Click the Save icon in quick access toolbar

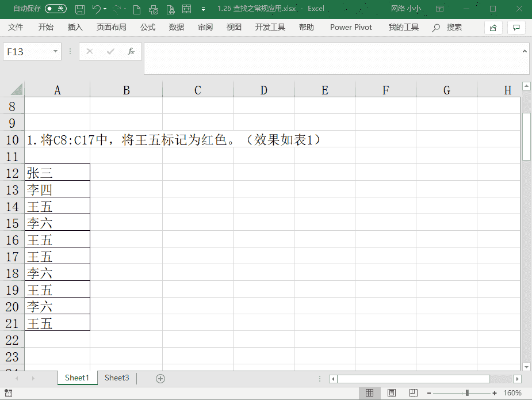coord(80,9)
